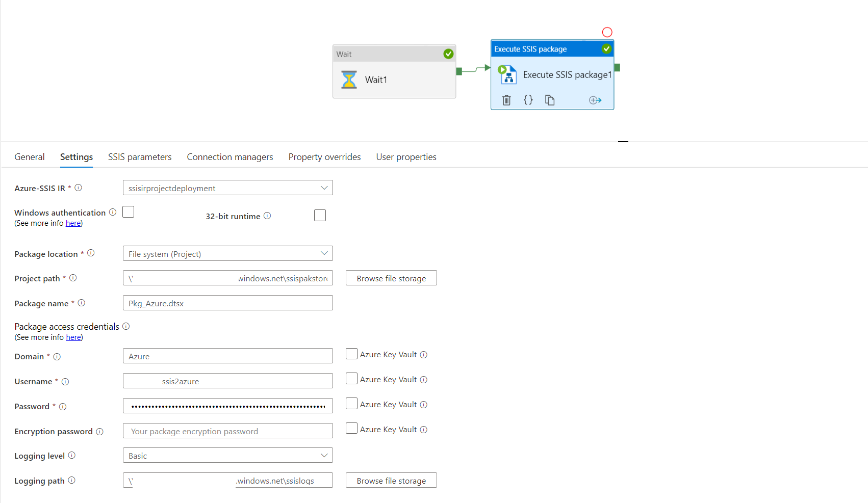Click info icon beside Logging path label
The height and width of the screenshot is (503, 868).
pos(72,480)
